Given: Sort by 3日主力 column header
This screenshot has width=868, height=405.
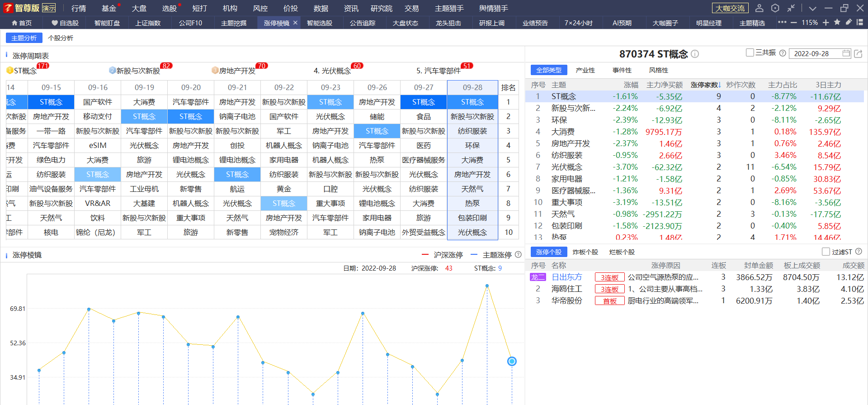Looking at the screenshot, I should [828, 85].
